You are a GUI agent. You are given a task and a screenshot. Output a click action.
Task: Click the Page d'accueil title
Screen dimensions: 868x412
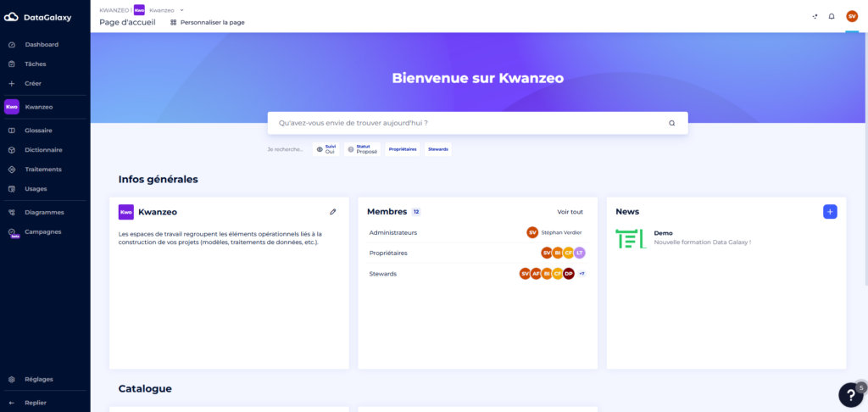127,23
